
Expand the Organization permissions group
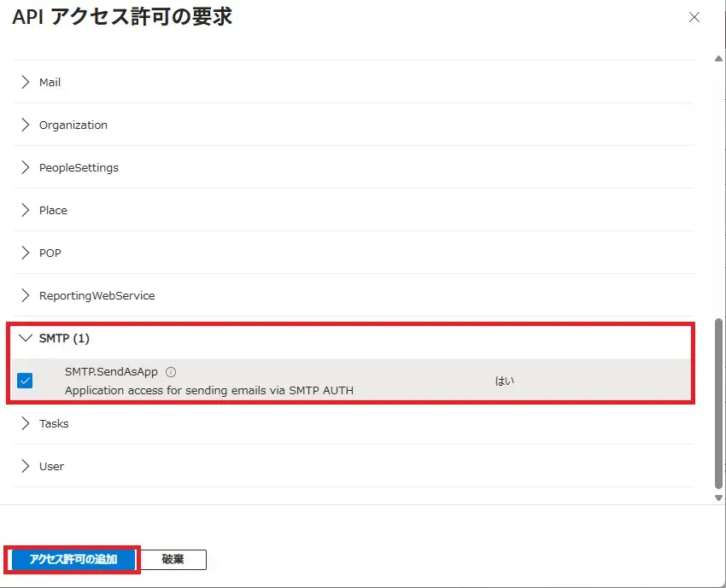26,125
